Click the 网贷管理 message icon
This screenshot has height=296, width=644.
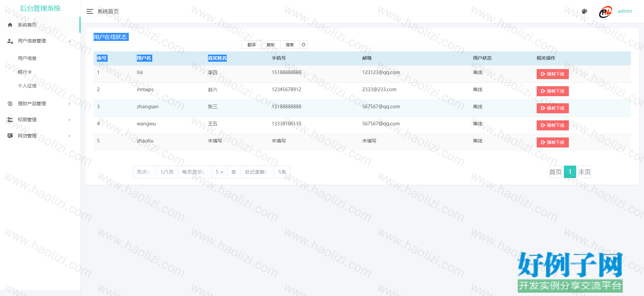coord(10,136)
